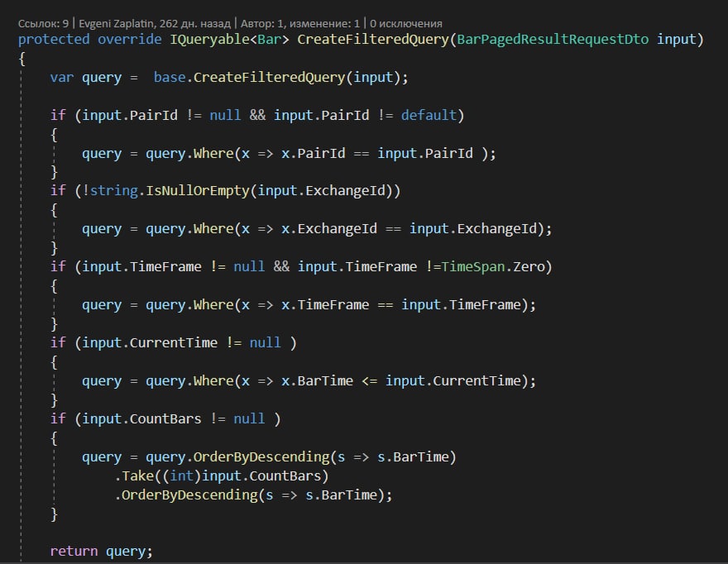Click the method name CreateFilteredQuery in the signature
The height and width of the screenshot is (564, 728).
click(x=373, y=40)
